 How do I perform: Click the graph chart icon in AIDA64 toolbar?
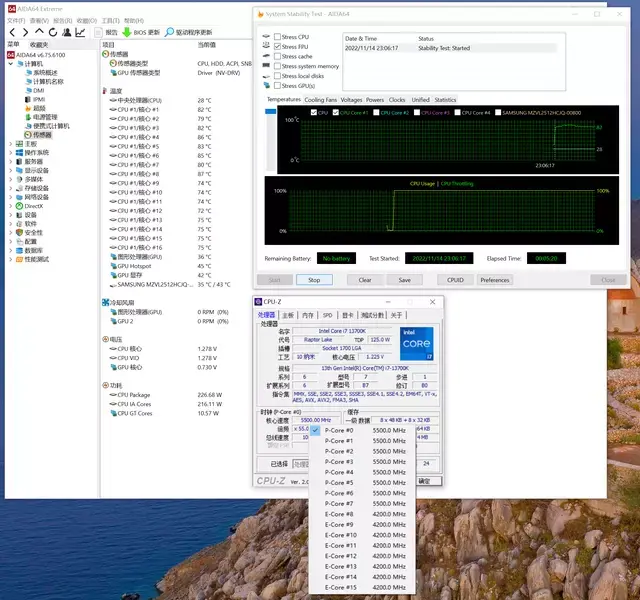point(80,32)
